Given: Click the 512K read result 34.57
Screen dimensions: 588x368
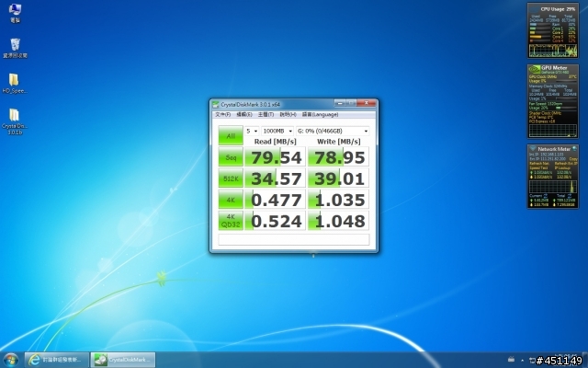Looking at the screenshot, I should tap(276, 178).
